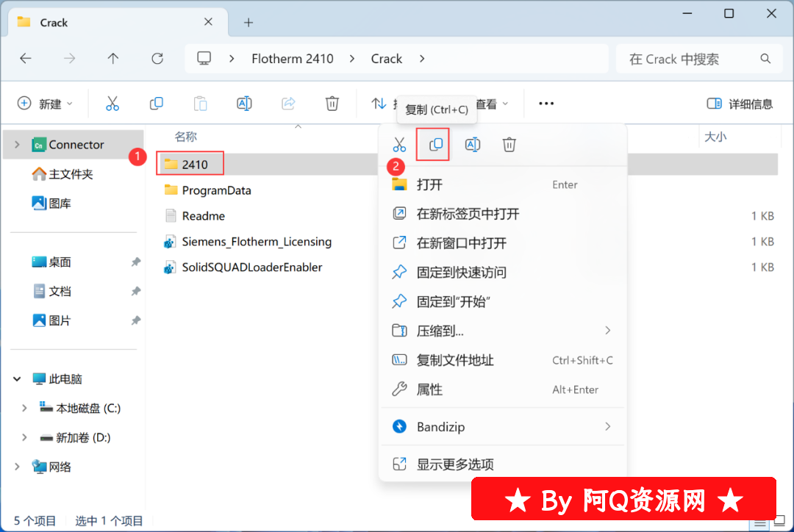Click Cut icon in toolbar

(112, 104)
